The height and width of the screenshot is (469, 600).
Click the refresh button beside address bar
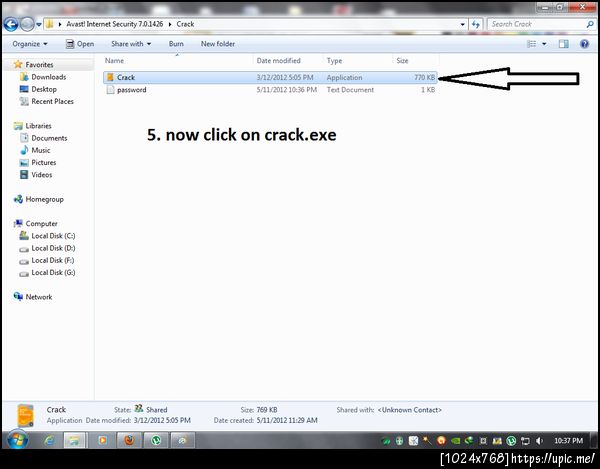click(x=476, y=24)
